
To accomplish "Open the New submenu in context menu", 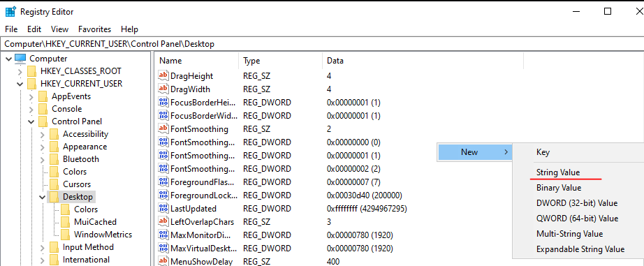I will (x=474, y=152).
